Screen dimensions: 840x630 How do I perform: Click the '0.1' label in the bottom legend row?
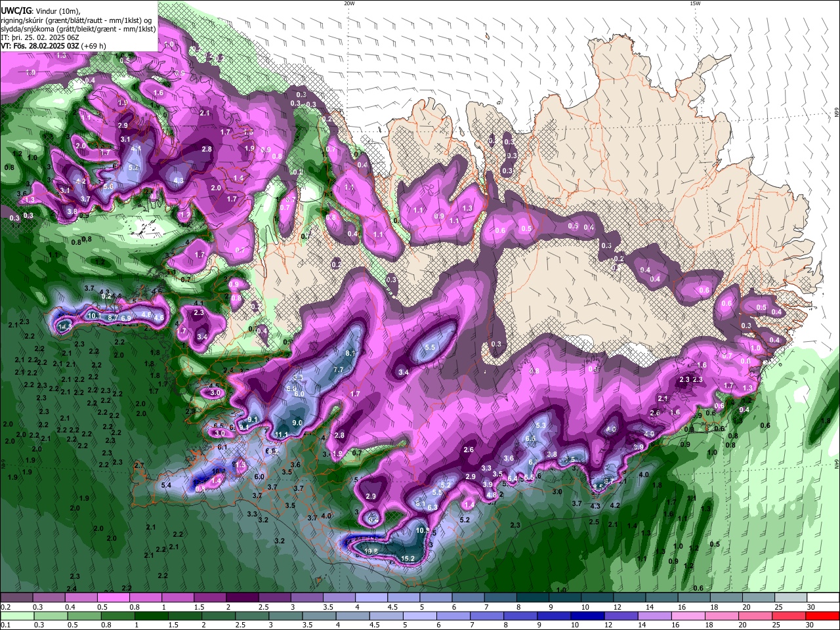coord(5,625)
